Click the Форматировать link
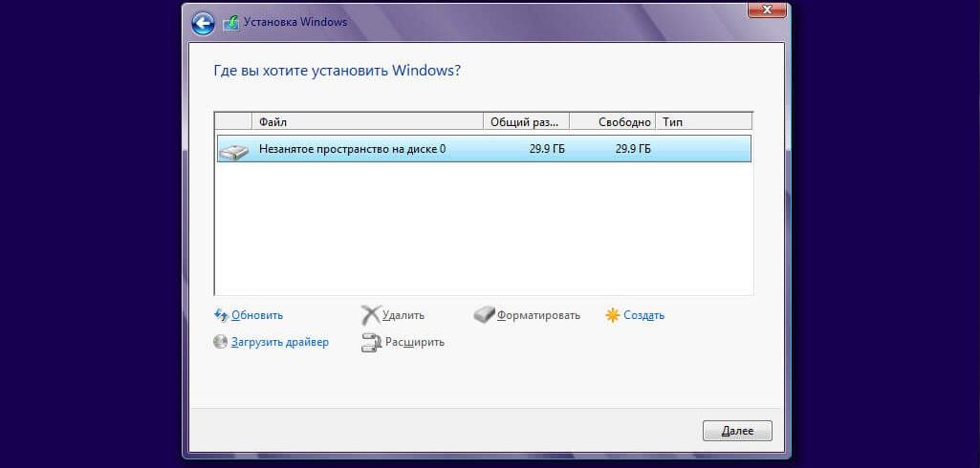The width and height of the screenshot is (980, 468). coord(538,316)
